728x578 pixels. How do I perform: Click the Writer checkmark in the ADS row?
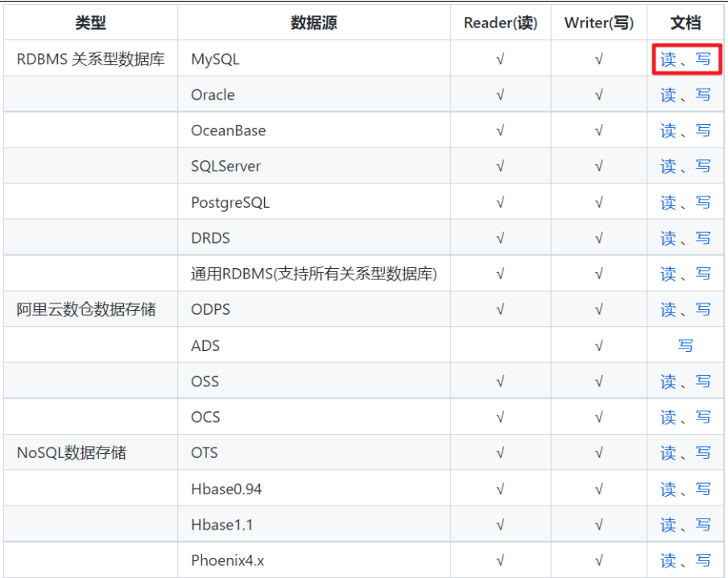pos(599,346)
